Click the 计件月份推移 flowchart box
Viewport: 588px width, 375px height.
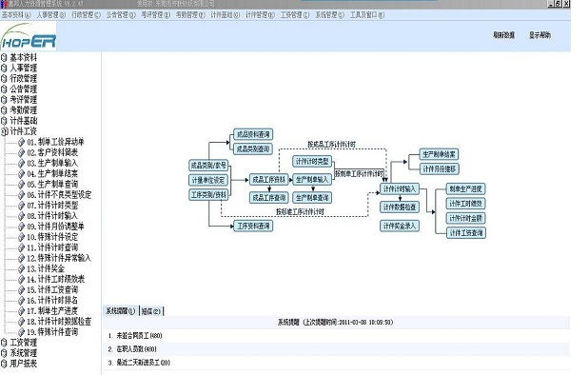440,169
